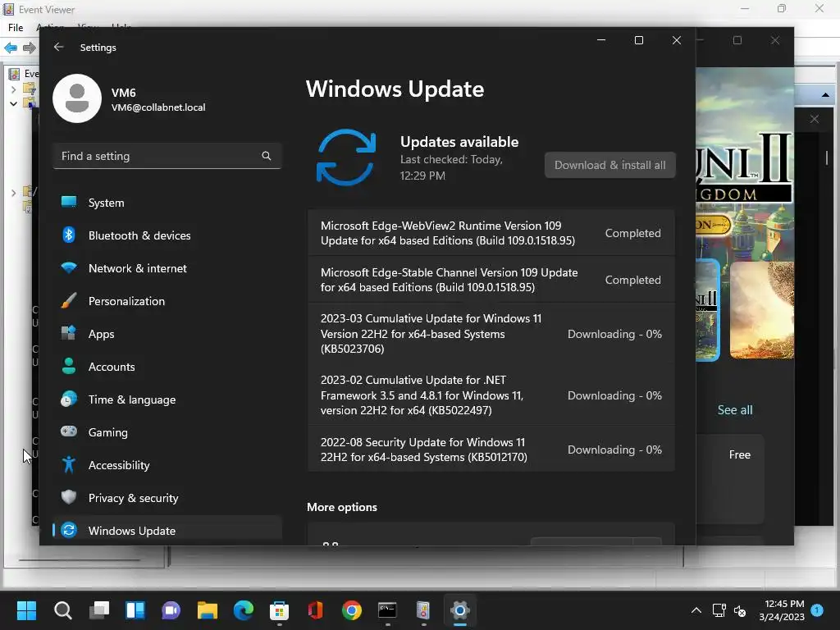
Task: Switch to Event Viewer in taskbar
Action: [424, 610]
